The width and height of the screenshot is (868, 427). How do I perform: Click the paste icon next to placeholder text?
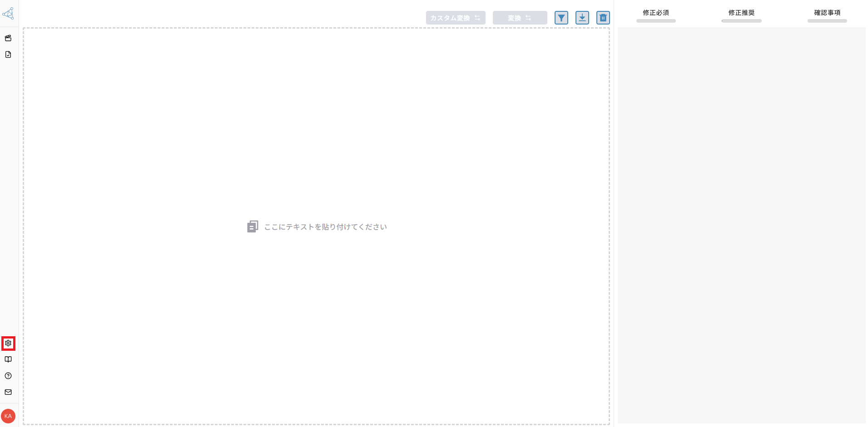pos(253,226)
